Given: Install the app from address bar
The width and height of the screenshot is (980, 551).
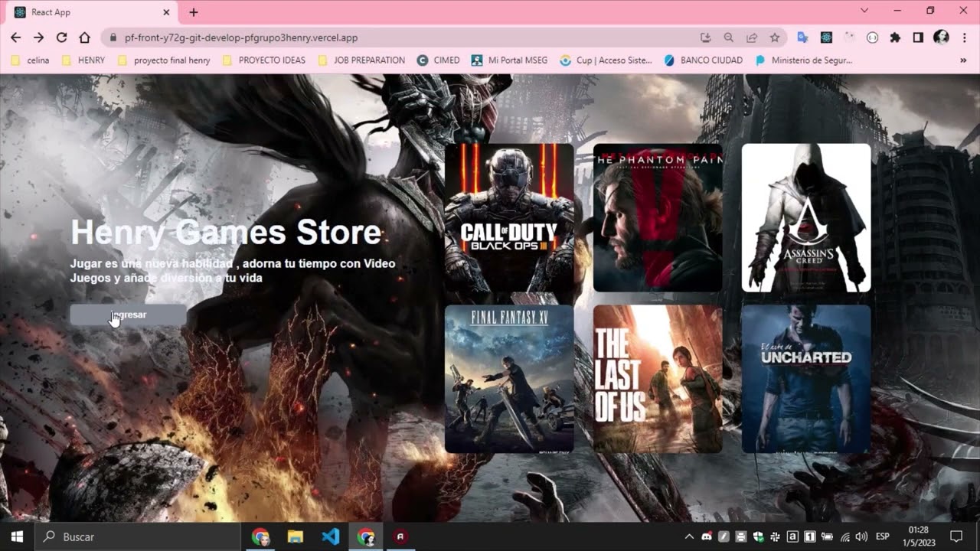Looking at the screenshot, I should pos(706,37).
